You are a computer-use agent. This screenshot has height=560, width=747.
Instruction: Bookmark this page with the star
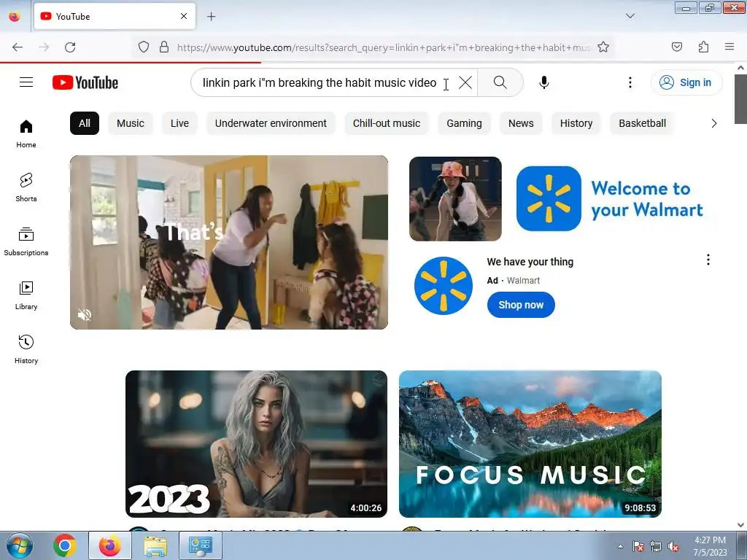click(603, 47)
